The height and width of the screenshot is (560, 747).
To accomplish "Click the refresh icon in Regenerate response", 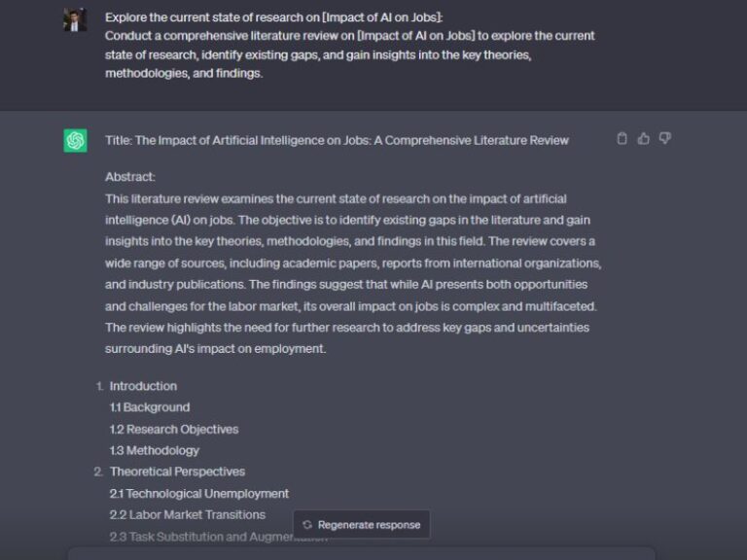I will tap(307, 525).
